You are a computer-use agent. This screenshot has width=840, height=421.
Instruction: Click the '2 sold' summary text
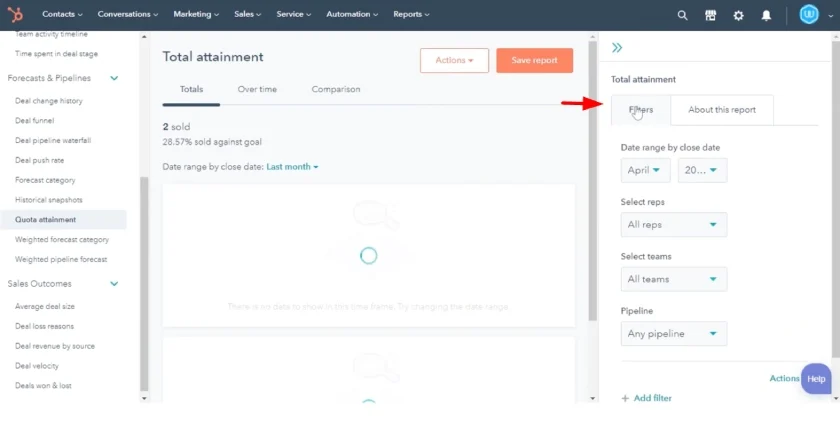176,127
